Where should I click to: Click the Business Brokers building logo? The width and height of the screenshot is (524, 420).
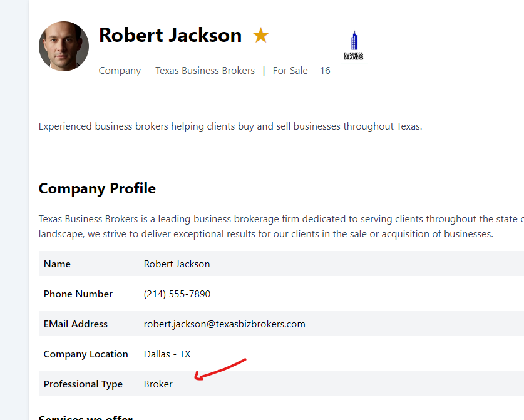pos(354,46)
